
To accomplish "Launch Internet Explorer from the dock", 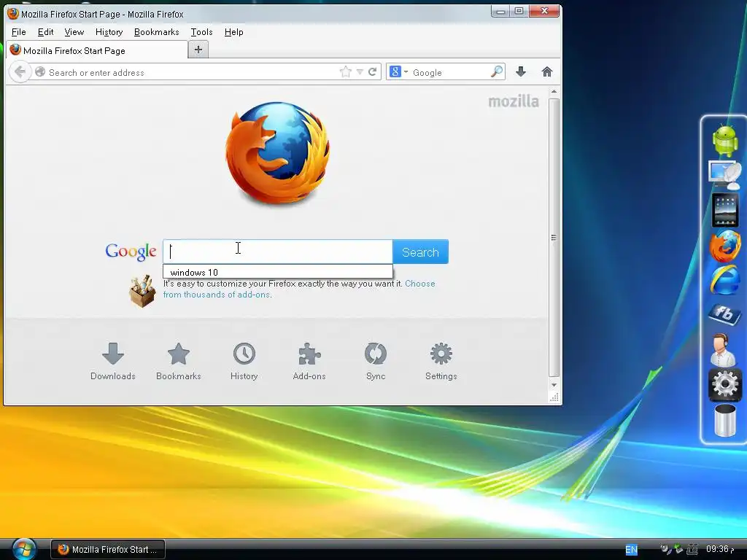I will tap(724, 281).
